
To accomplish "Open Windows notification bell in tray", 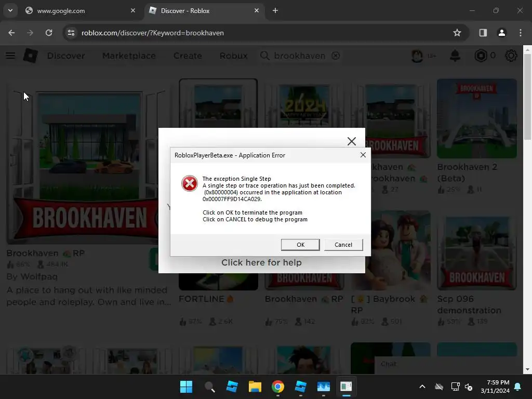I will [x=518, y=387].
